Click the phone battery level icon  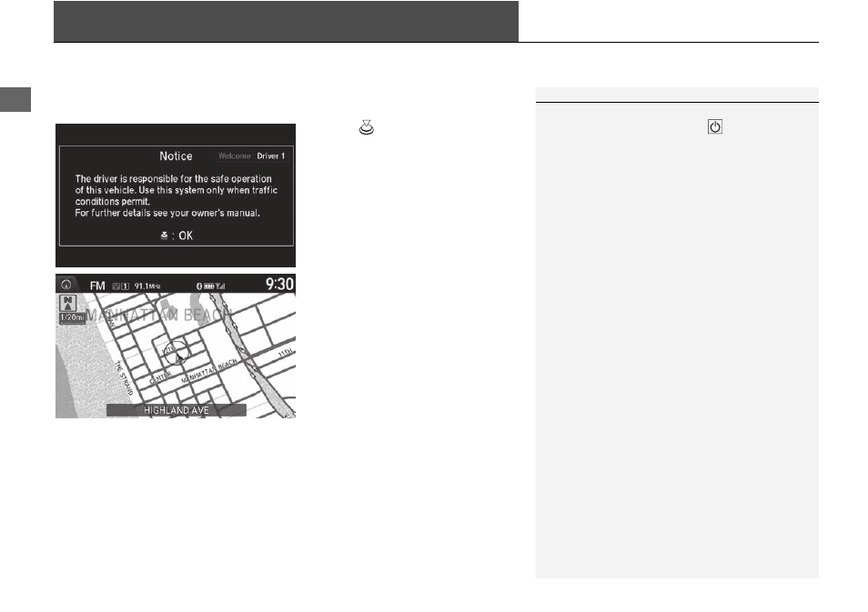tap(209, 286)
